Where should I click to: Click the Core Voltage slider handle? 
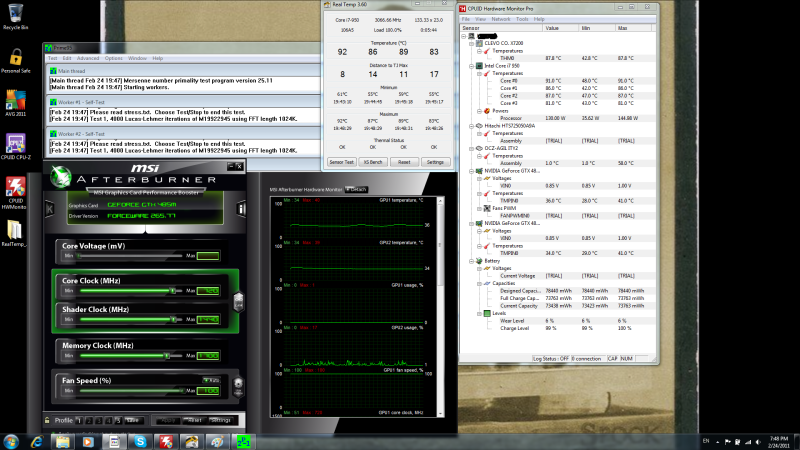tap(79, 256)
